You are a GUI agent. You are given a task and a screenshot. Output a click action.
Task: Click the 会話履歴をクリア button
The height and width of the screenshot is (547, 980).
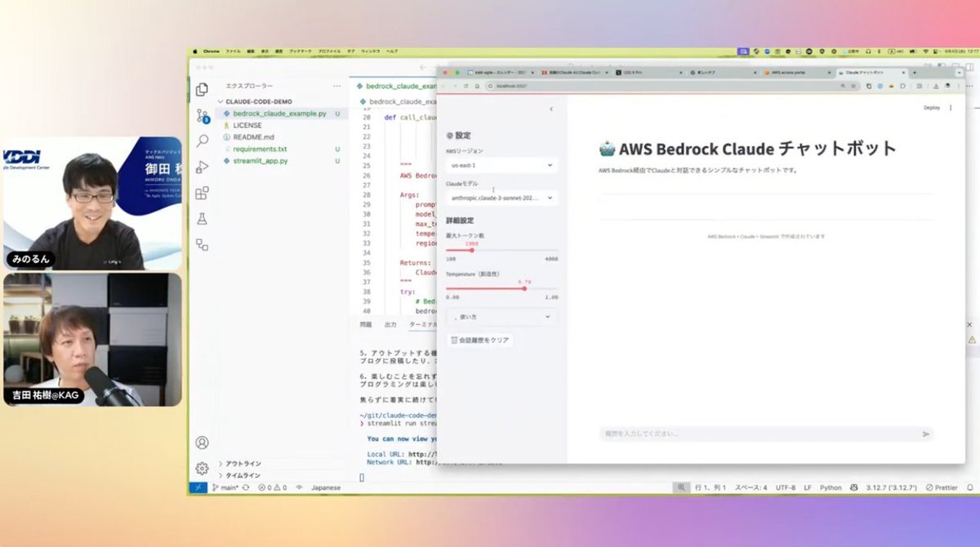(x=480, y=340)
